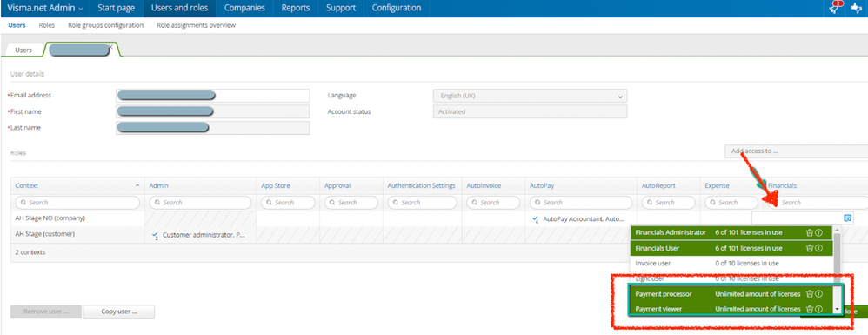Viewport: 868px width, 335px height.
Task: Open the lookup icon in Financials role field
Action: pyautogui.click(x=847, y=218)
